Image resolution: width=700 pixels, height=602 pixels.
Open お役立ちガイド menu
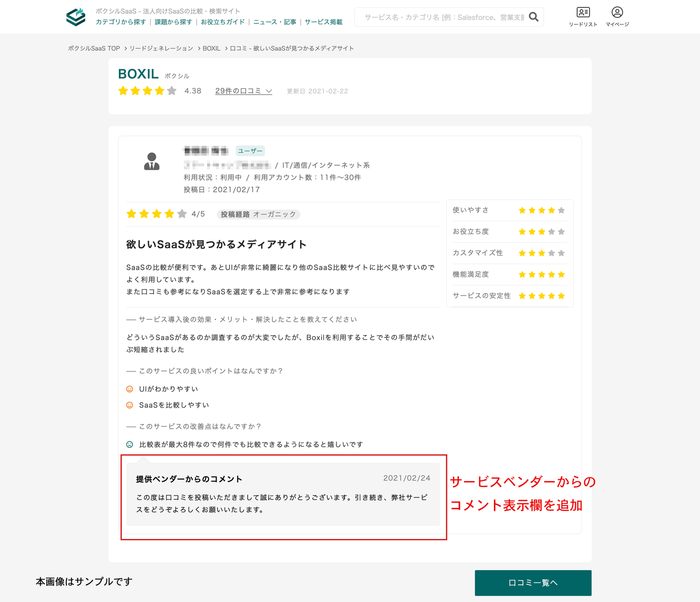coord(223,22)
